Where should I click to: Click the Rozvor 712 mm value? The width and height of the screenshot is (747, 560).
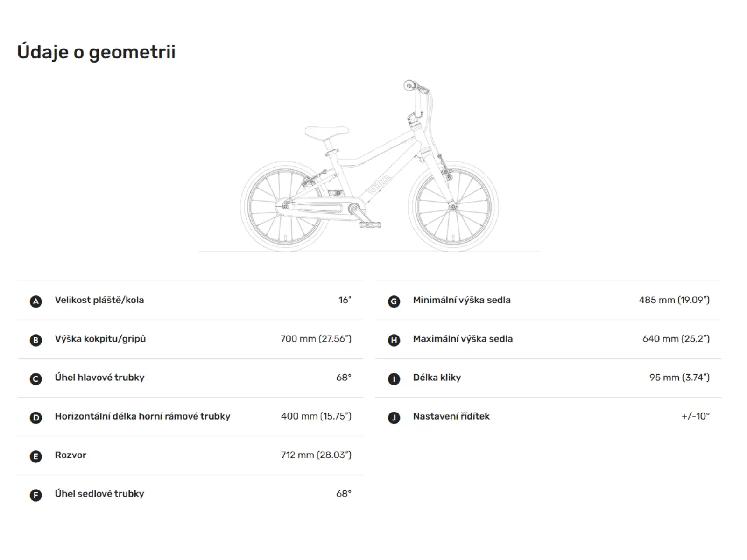point(316,455)
